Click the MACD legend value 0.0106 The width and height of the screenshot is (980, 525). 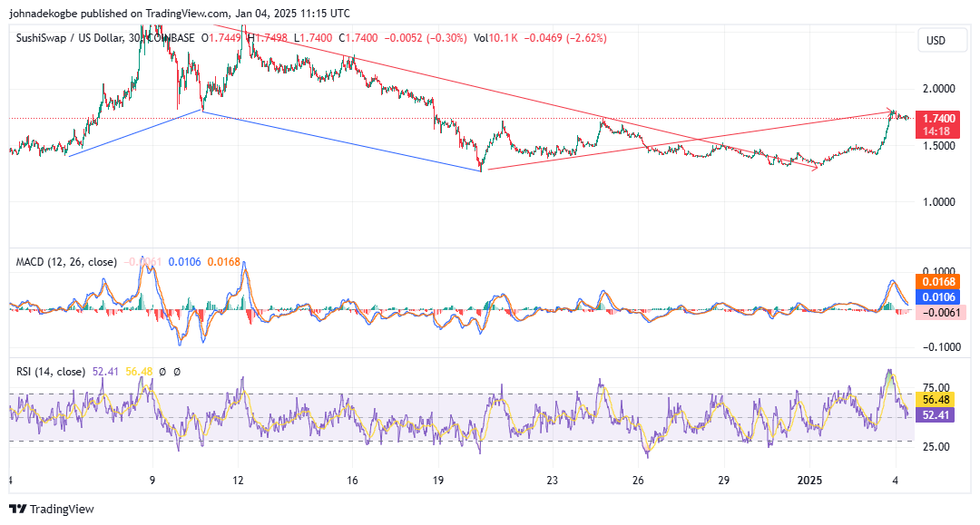185,262
